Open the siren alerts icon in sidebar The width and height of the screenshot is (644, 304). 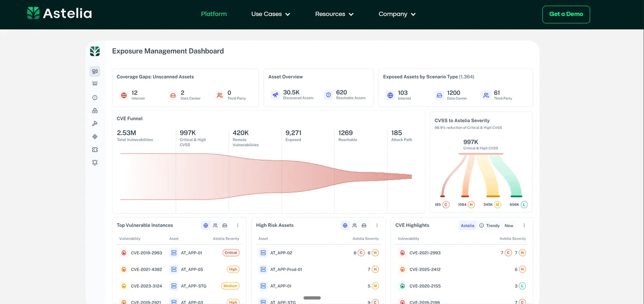point(95,84)
